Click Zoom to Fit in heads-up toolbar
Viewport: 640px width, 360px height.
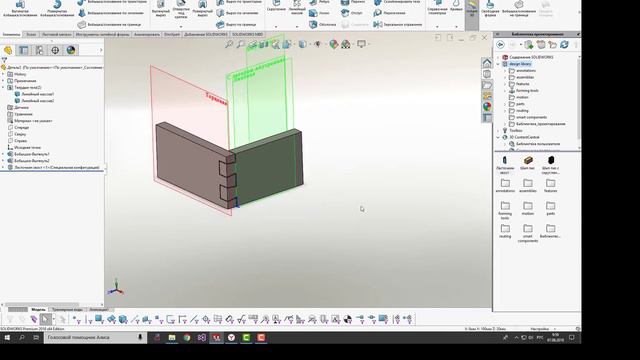click(229, 44)
